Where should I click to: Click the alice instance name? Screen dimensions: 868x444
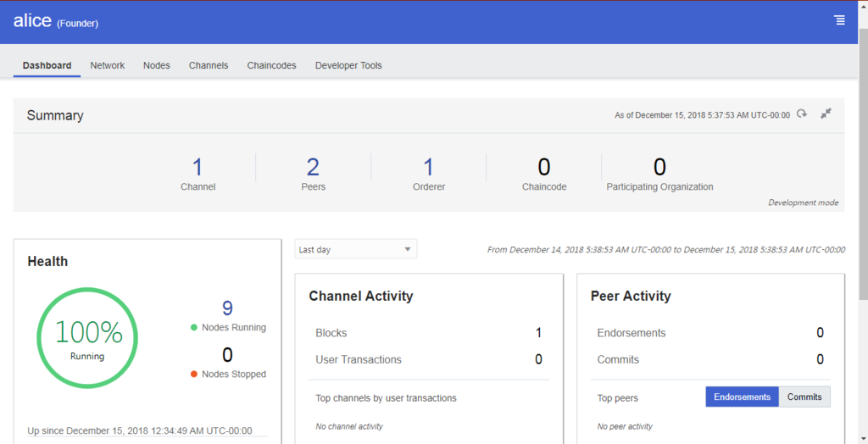(33, 21)
